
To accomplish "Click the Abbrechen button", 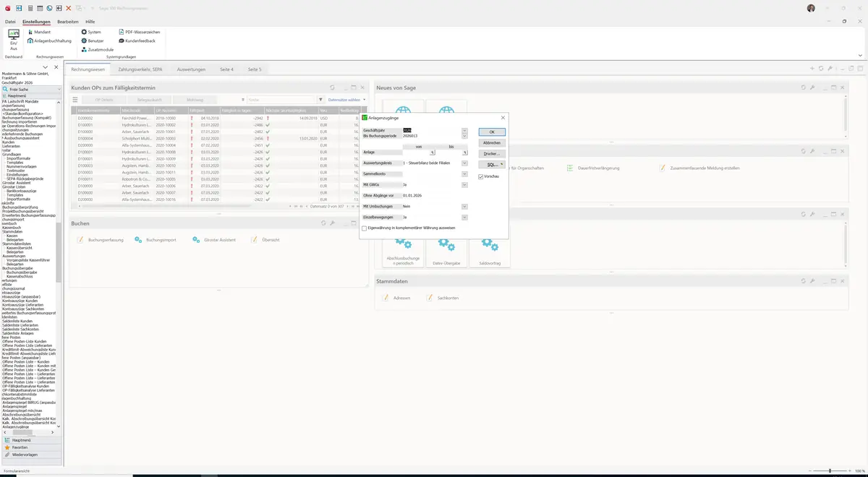I will click(492, 143).
